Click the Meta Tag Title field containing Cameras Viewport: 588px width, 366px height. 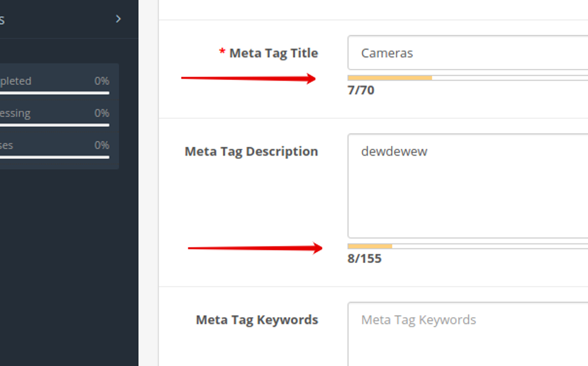click(x=467, y=53)
